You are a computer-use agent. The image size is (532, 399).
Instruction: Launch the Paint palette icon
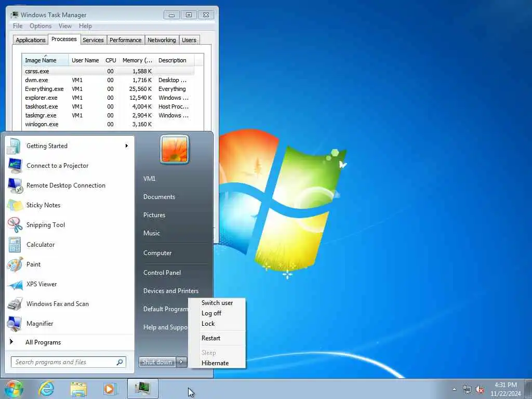[15, 264]
